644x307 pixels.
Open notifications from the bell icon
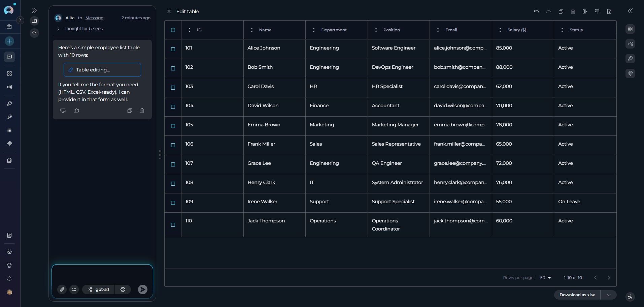[9, 279]
